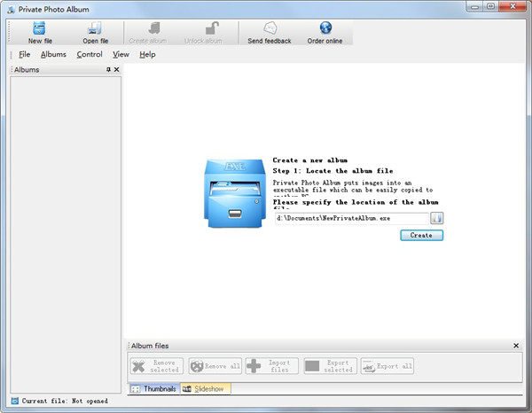The height and width of the screenshot is (413, 532).
Task: Switch to the Thumbnails tab
Action: click(154, 388)
